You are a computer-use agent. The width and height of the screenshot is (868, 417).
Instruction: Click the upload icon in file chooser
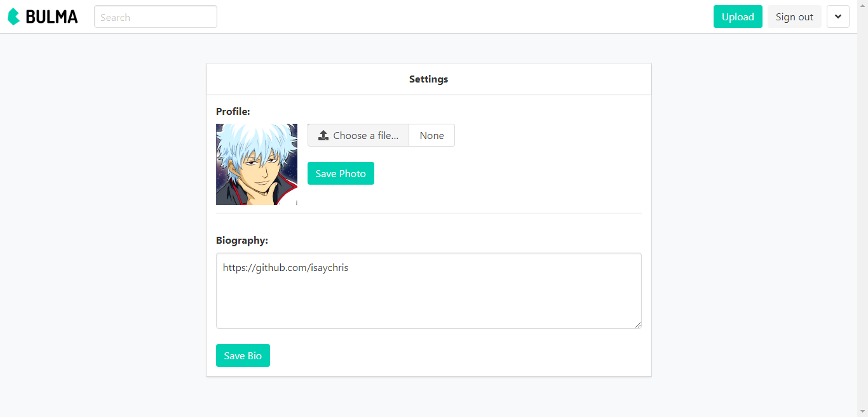tap(323, 135)
